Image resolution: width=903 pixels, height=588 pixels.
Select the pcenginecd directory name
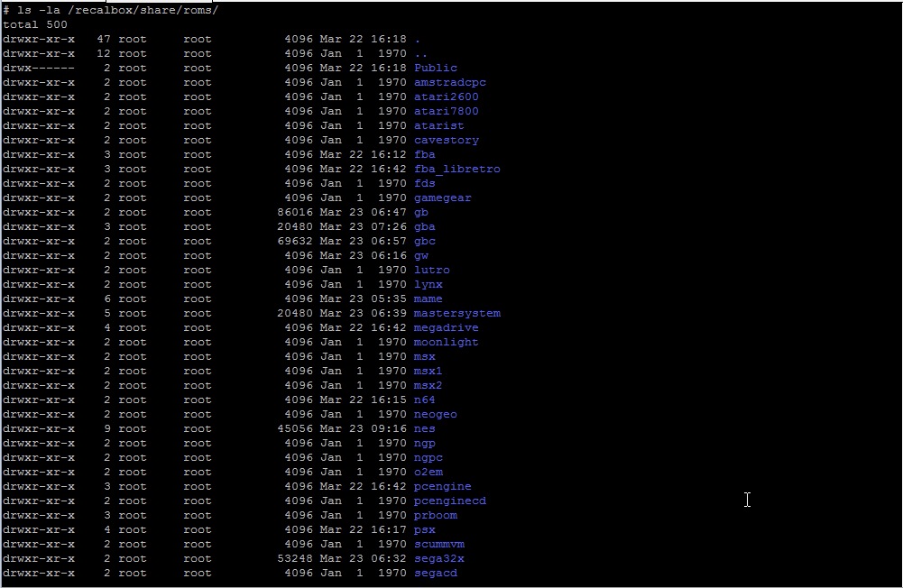click(x=450, y=501)
